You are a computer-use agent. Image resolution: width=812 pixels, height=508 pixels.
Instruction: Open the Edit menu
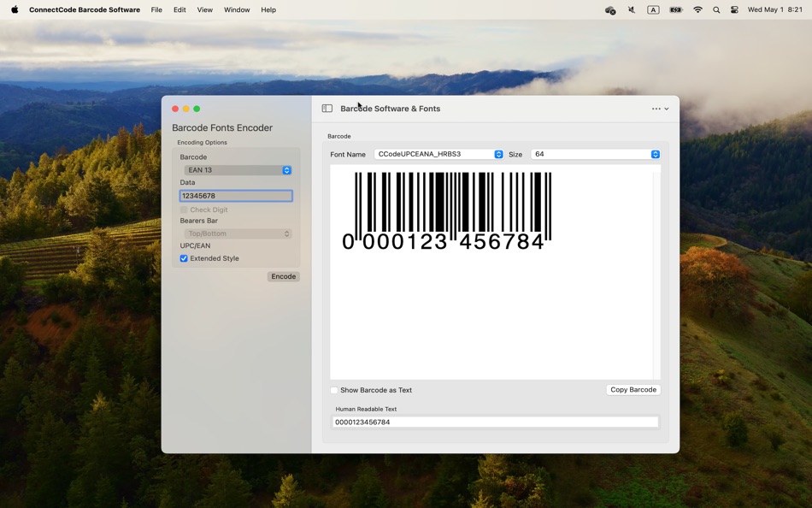click(179, 10)
